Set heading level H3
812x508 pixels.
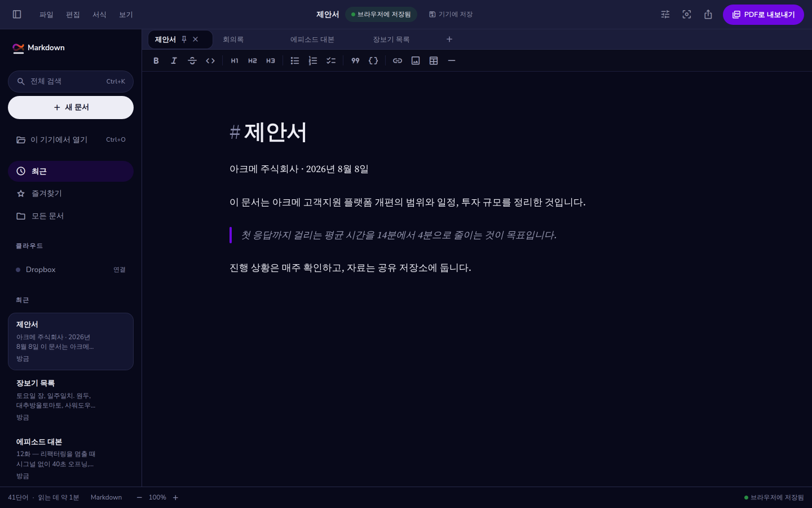[x=271, y=60]
